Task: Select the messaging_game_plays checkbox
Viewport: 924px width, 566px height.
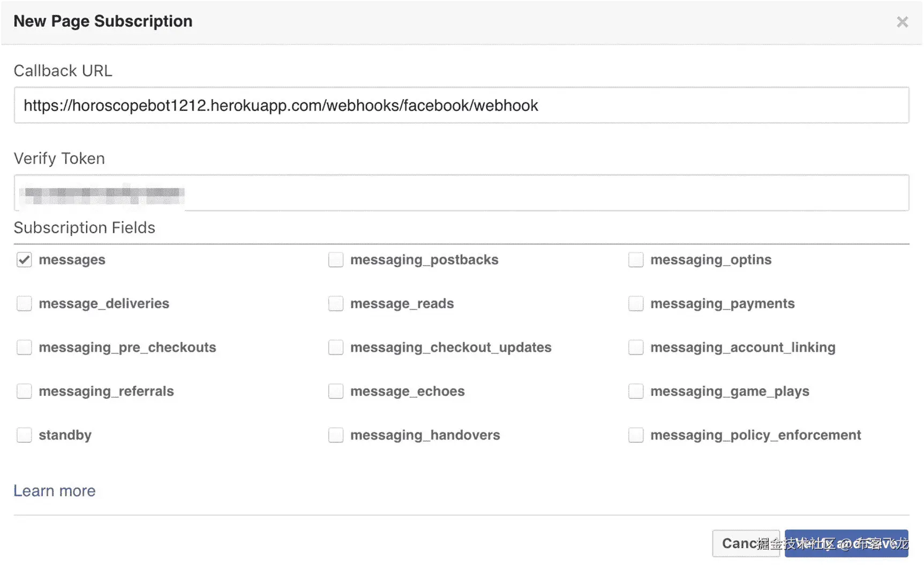Action: coord(636,391)
